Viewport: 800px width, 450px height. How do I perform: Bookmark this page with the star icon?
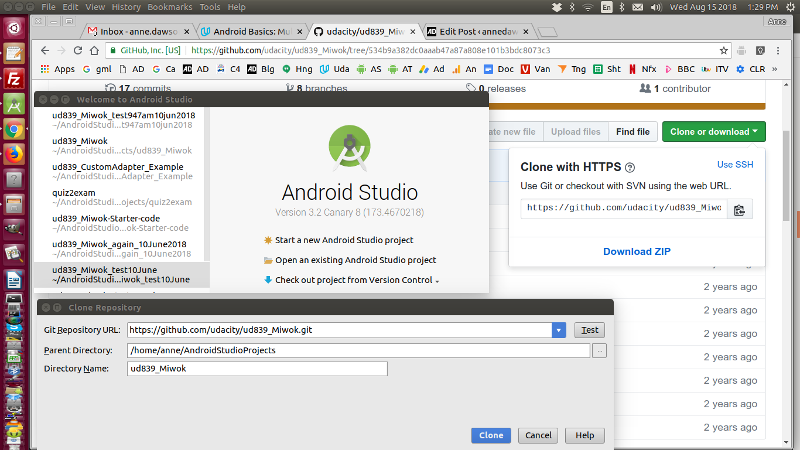point(723,51)
